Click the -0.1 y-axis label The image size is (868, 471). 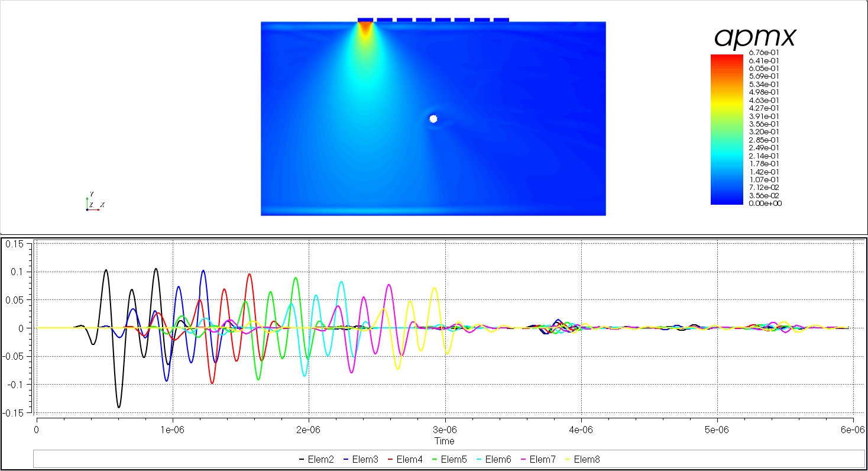[15, 385]
